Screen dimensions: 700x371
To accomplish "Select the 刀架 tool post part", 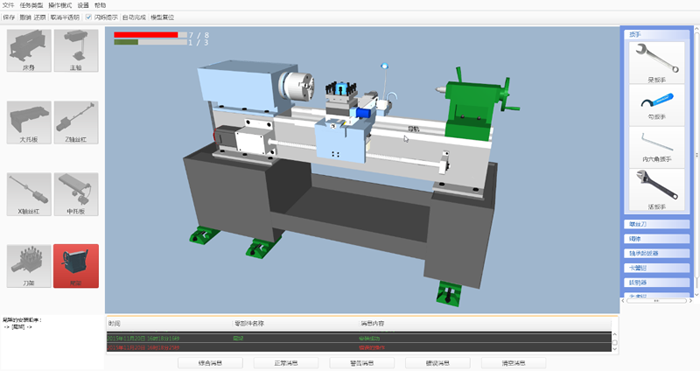I will pyautogui.click(x=29, y=266).
